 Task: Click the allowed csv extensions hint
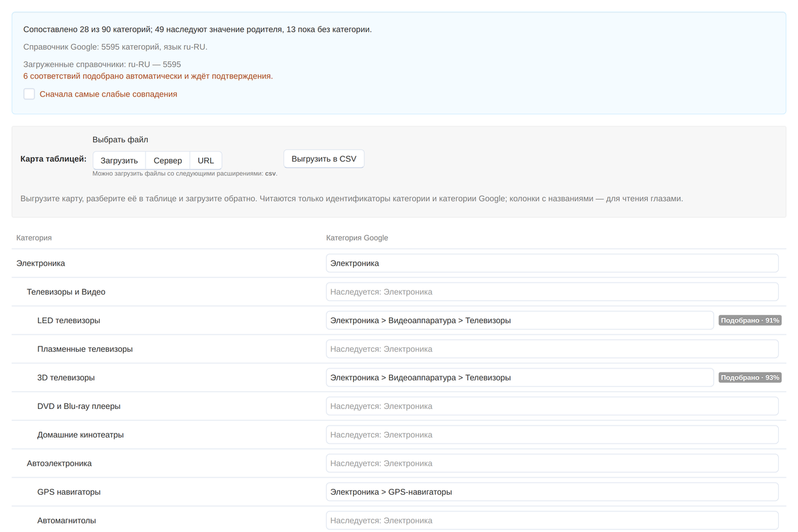[x=185, y=174]
